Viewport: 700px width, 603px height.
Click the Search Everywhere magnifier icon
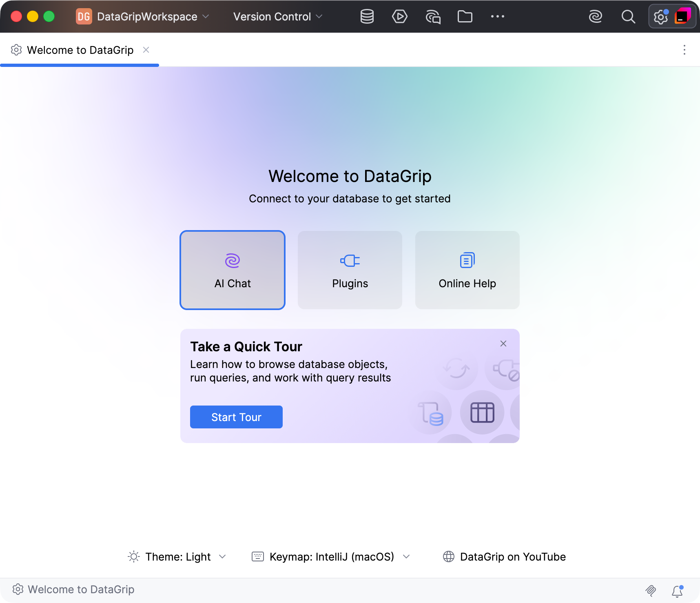628,17
